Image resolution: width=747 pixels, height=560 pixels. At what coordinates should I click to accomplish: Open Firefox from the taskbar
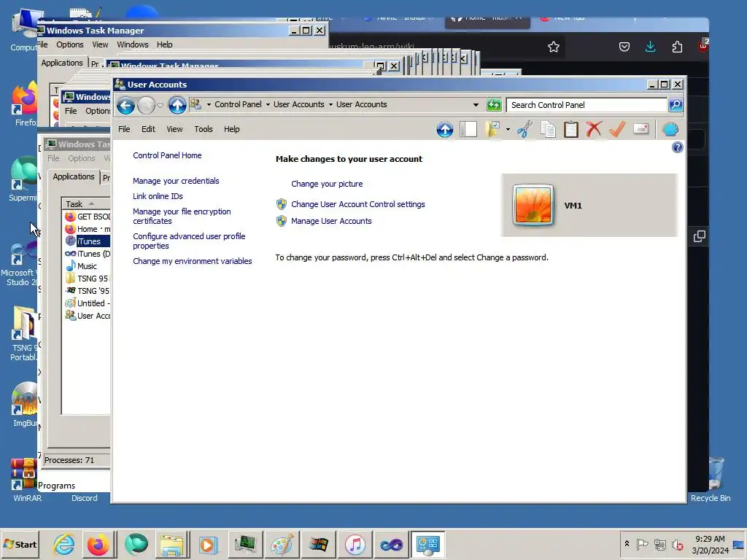98,544
